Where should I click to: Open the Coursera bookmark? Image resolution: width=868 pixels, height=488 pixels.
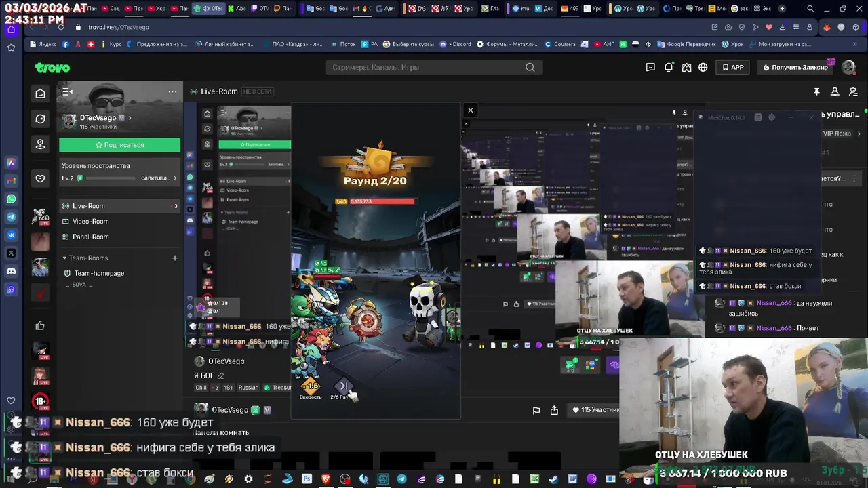560,44
